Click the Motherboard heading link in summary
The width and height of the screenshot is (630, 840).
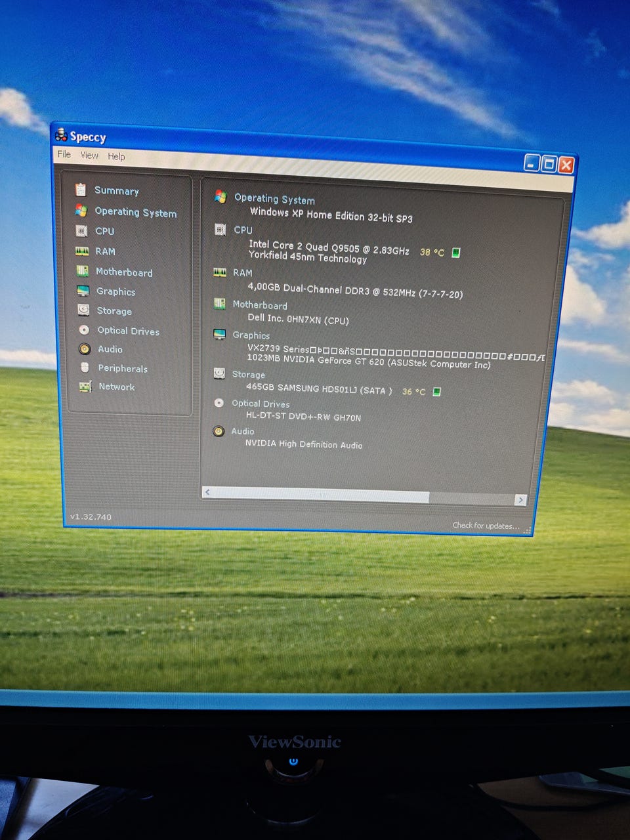click(x=260, y=305)
